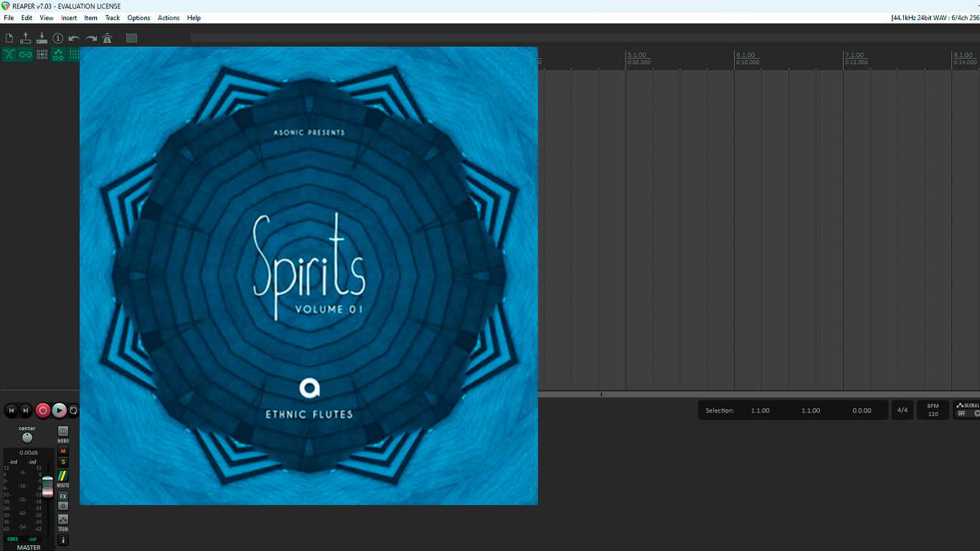The image size is (980, 551).
Task: Click ruler marker 5.1.00
Action: pyautogui.click(x=636, y=55)
